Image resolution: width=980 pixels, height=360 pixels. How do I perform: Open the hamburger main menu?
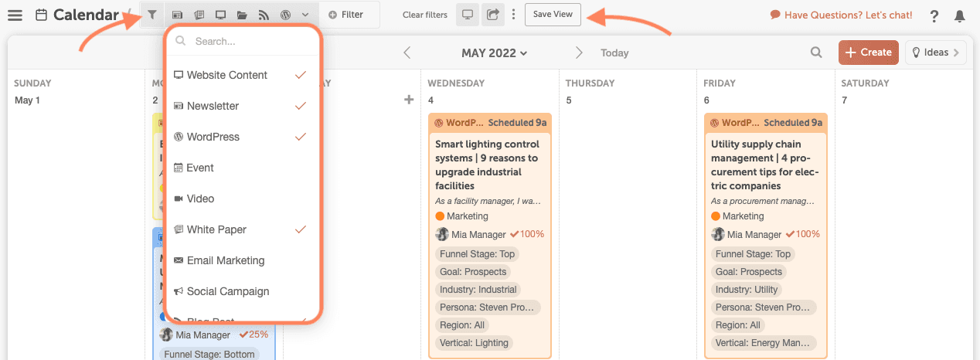click(15, 15)
